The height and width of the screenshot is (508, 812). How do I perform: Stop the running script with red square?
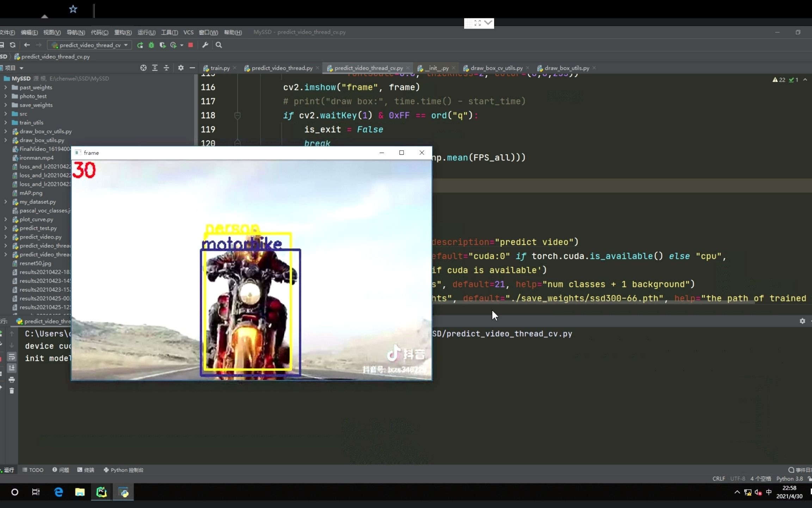(191, 45)
